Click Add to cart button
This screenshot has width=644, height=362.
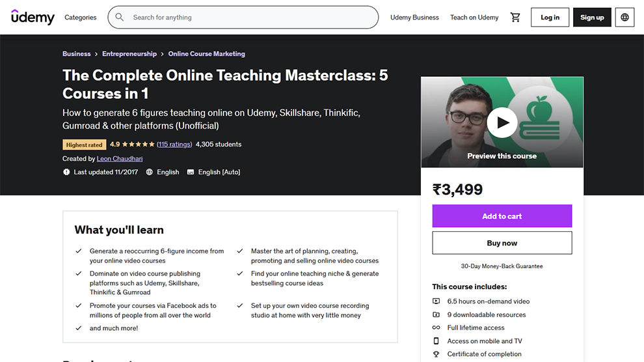[502, 216]
